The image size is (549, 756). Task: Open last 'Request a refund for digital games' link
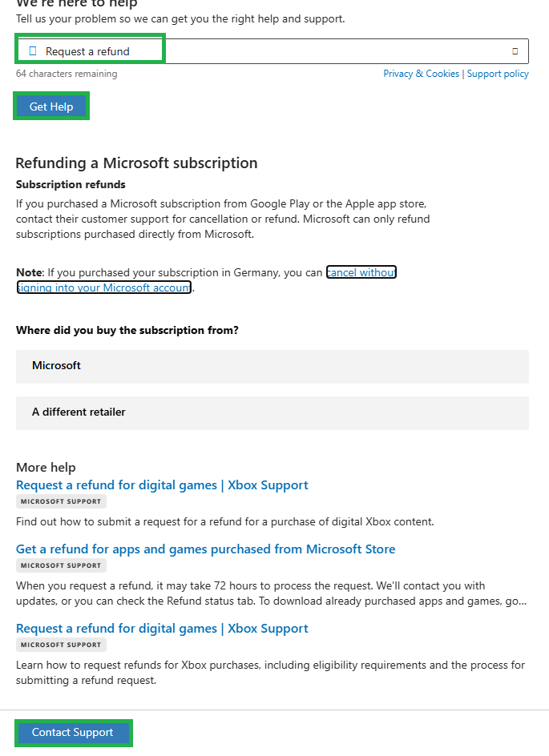pos(162,629)
